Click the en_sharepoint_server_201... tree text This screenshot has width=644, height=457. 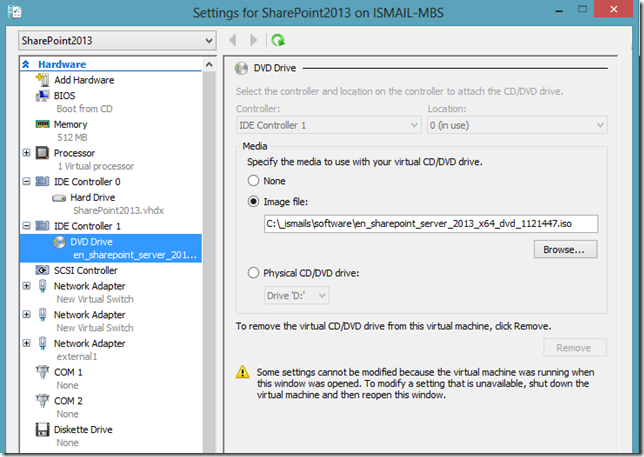tap(135, 255)
